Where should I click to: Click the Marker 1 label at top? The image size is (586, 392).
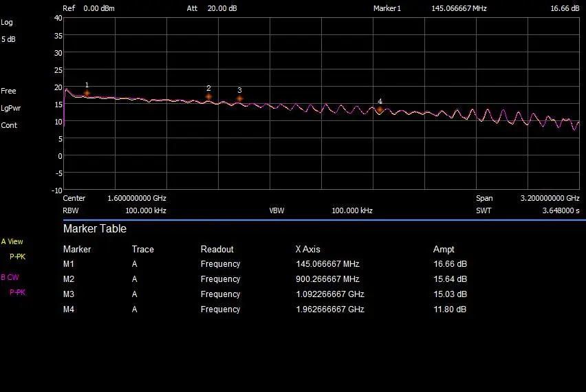(387, 8)
